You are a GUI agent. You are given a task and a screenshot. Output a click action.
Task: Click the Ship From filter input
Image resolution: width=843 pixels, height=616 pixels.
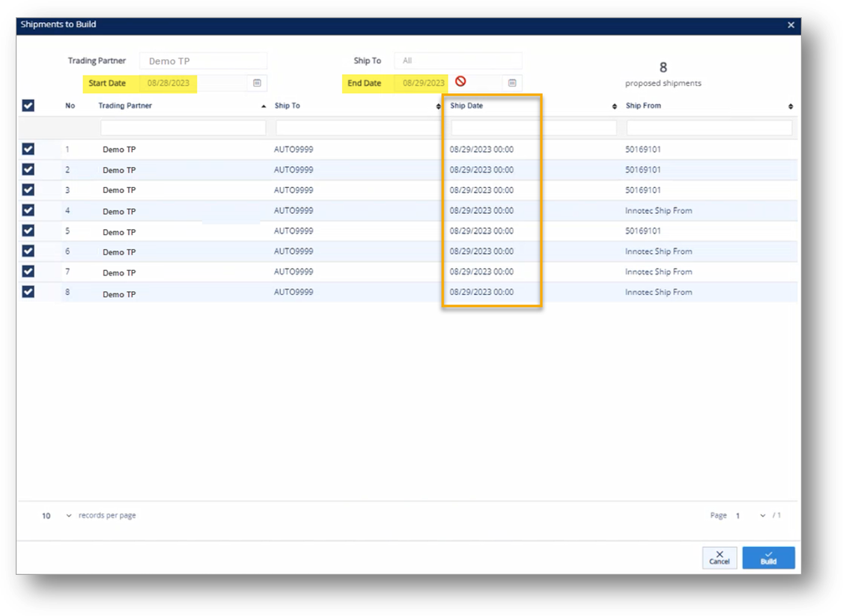pyautogui.click(x=708, y=128)
